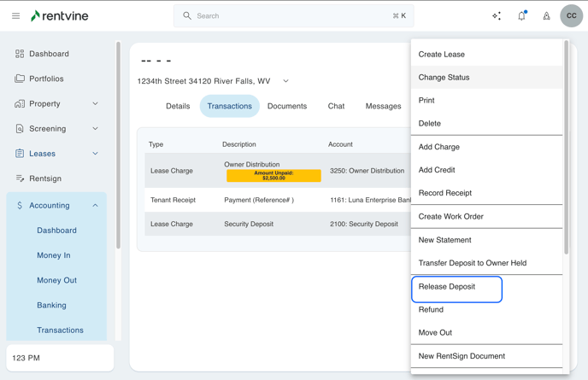
Task: Click the Portfolios folder icon
Action: 20,79
